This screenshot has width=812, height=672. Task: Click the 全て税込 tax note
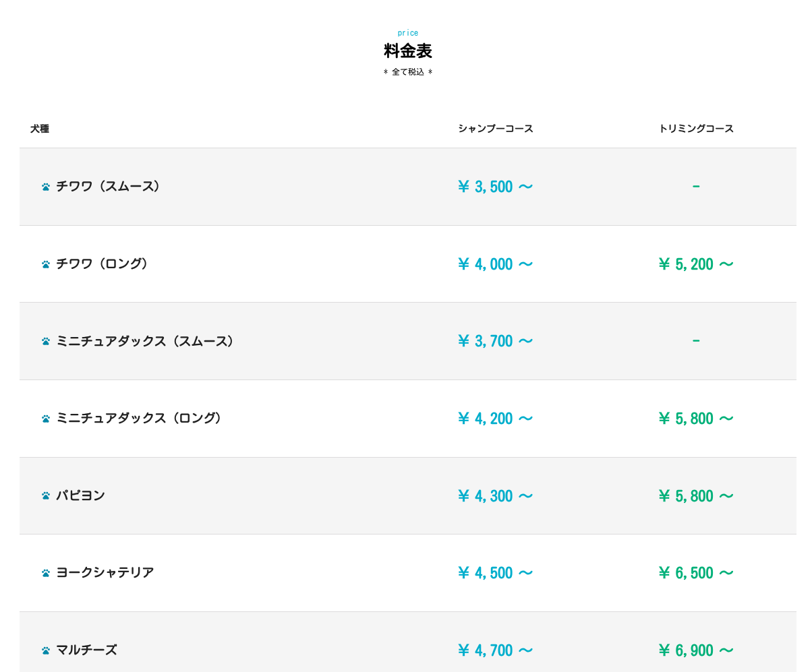click(407, 72)
